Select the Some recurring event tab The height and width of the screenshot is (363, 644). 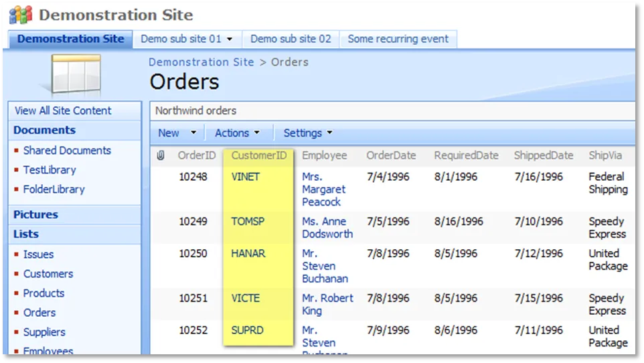(398, 39)
